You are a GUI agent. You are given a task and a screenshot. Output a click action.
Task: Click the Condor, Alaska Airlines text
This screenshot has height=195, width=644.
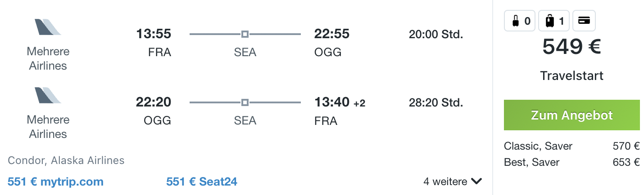66,160
